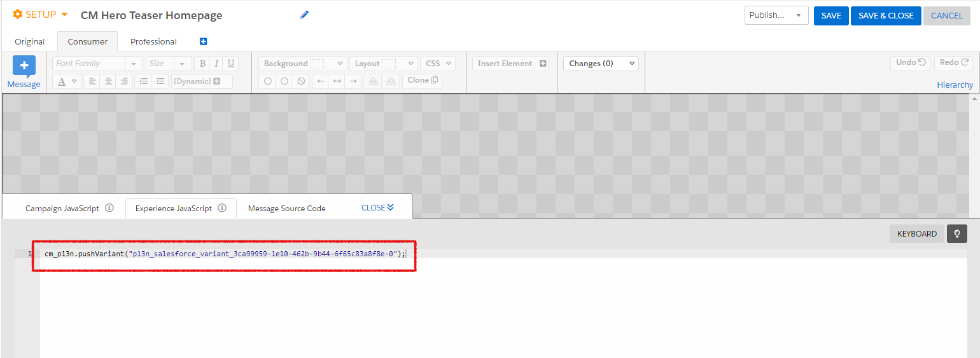This screenshot has height=358, width=980.
Task: Open the Campaign JavaScript tab
Action: (62, 208)
